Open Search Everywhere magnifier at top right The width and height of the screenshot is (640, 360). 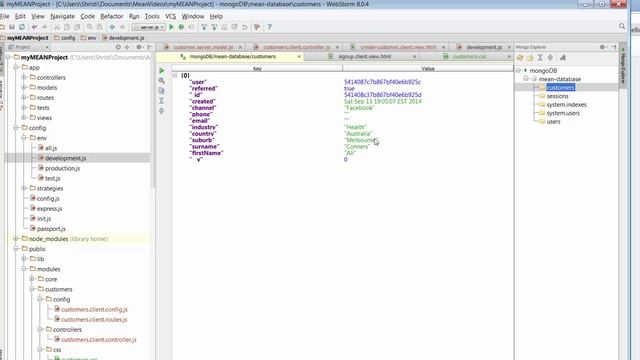tap(622, 26)
